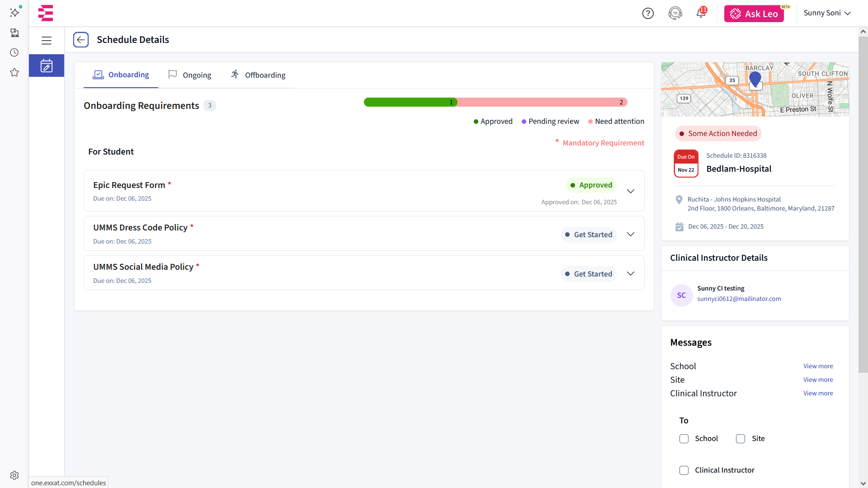This screenshot has height=488, width=868.
Task: Check the School recipient checkbox
Action: (x=684, y=439)
